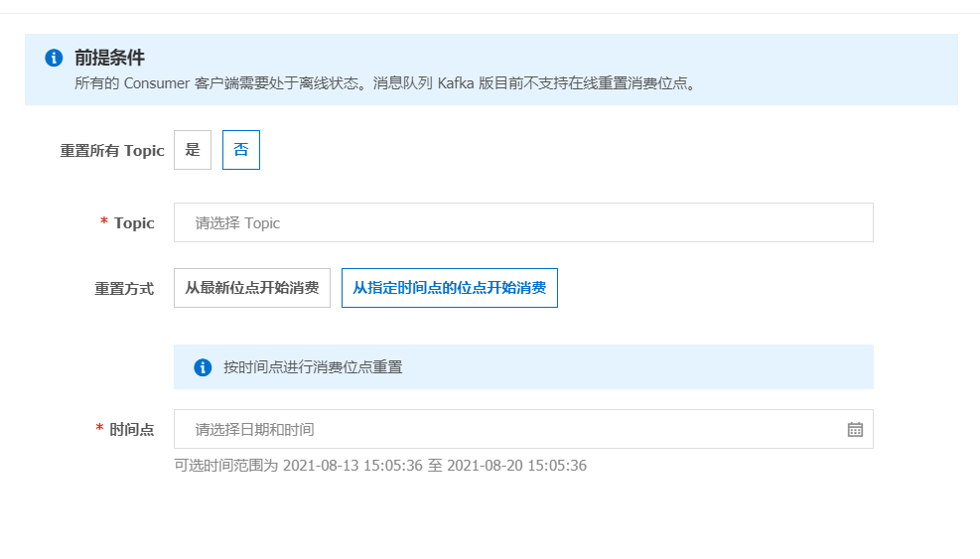Open the 请选择 Topic dropdown
Screen dimensions: 980x559
pos(523,223)
